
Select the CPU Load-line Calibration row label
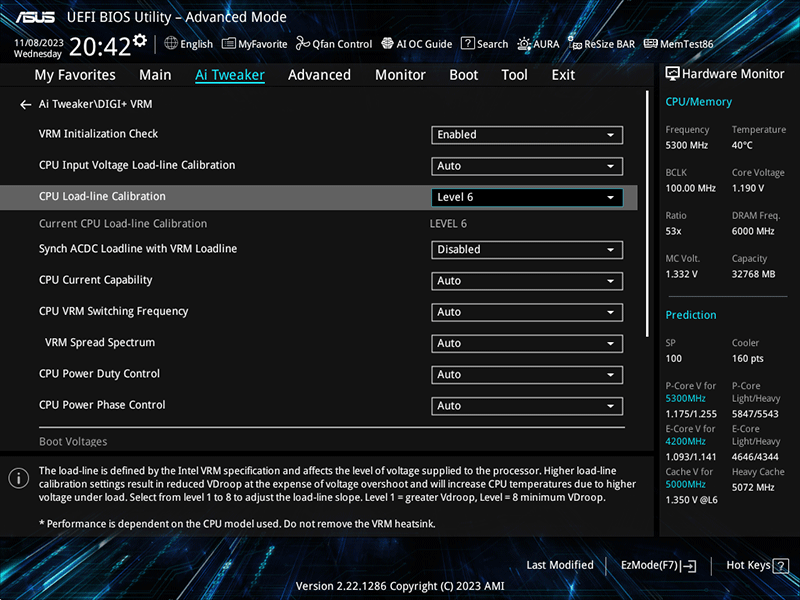click(x=102, y=196)
